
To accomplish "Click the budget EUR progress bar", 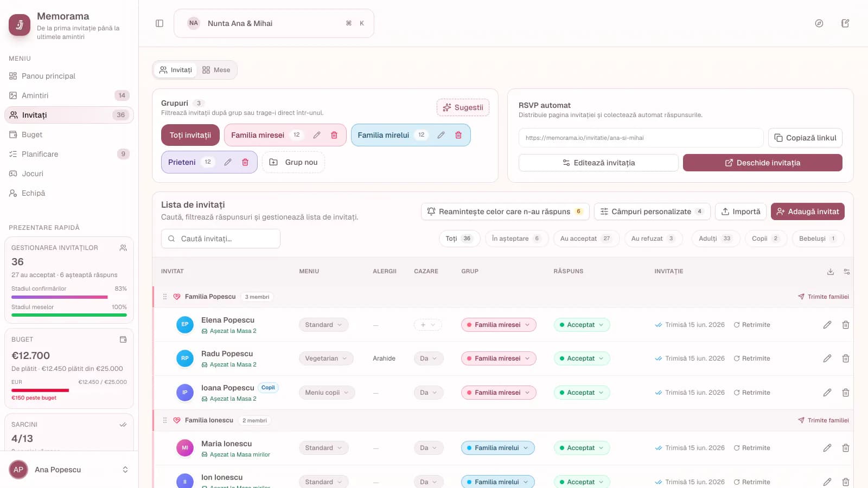I will coord(69,390).
